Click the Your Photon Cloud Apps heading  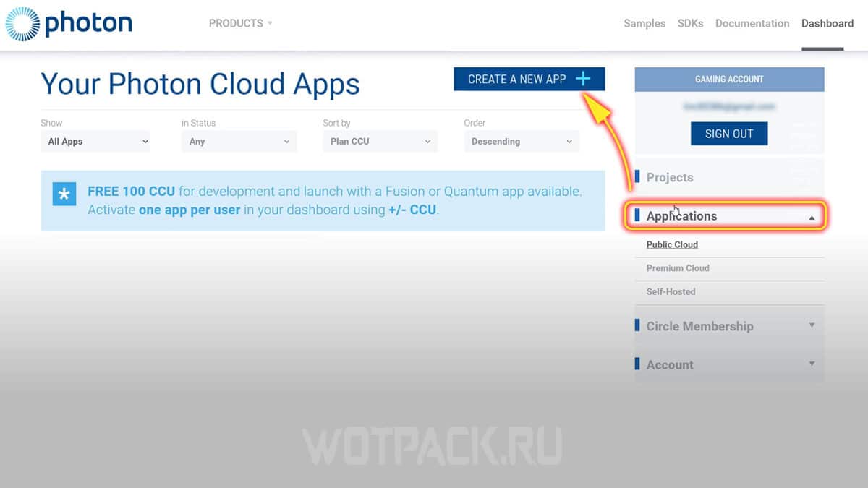click(x=200, y=84)
